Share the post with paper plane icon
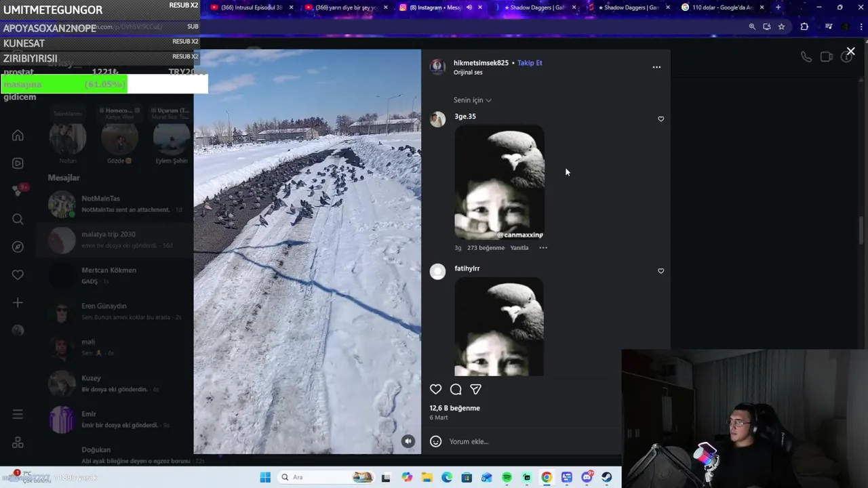Viewport: 868px width, 488px height. click(x=475, y=389)
